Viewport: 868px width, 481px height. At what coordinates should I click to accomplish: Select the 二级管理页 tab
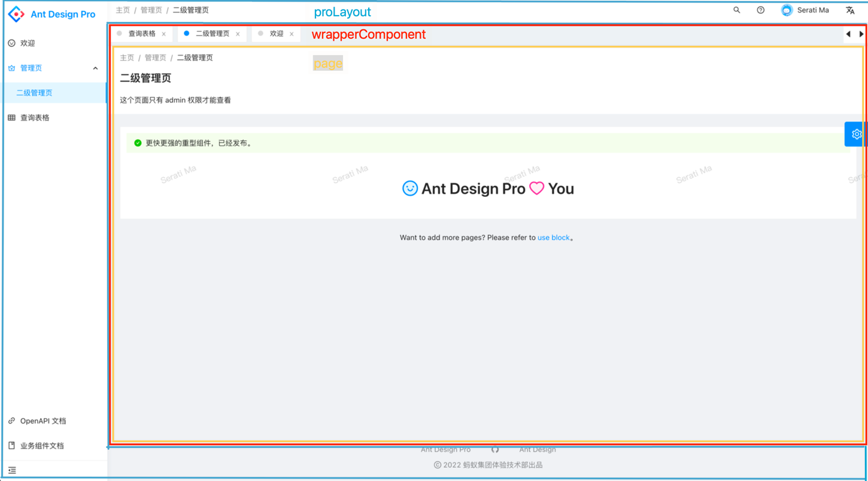[213, 34]
